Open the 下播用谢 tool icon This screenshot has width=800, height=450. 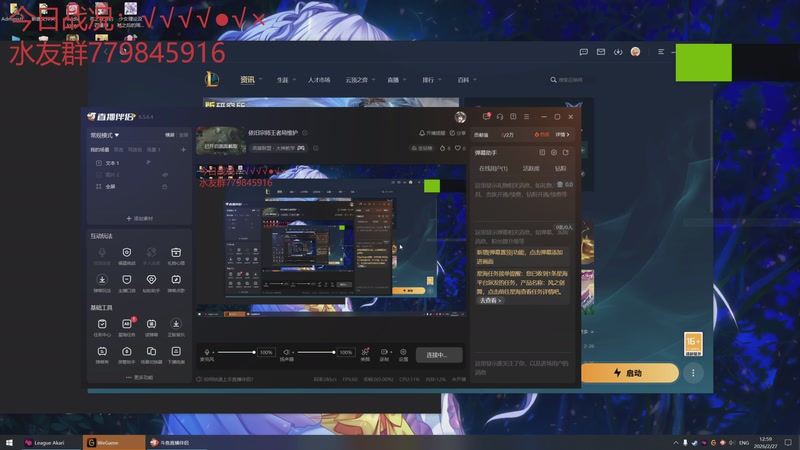[176, 352]
